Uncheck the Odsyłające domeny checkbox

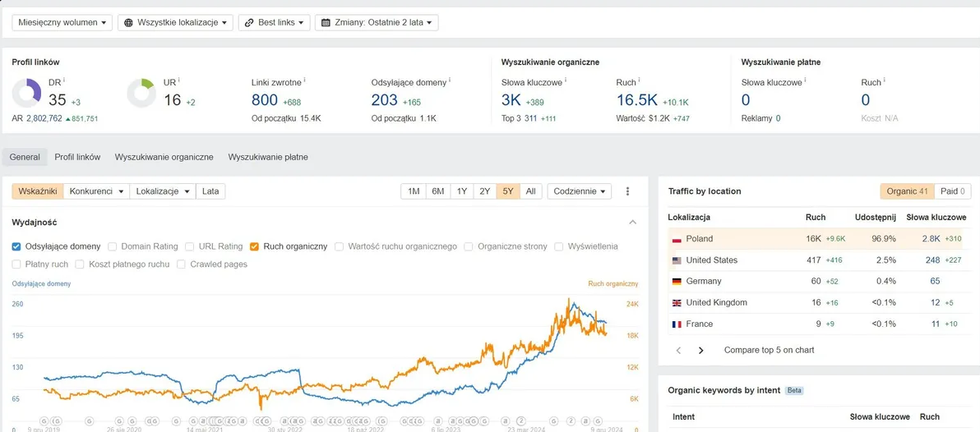click(16, 246)
